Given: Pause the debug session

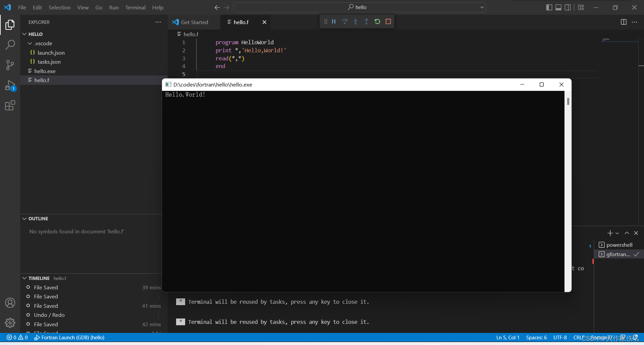Looking at the screenshot, I should click(x=334, y=21).
